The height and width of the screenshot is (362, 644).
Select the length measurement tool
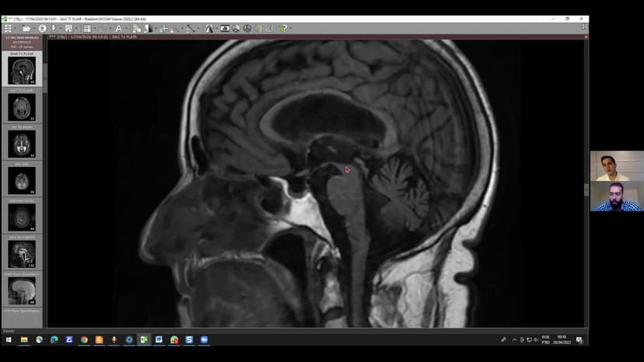189,28
